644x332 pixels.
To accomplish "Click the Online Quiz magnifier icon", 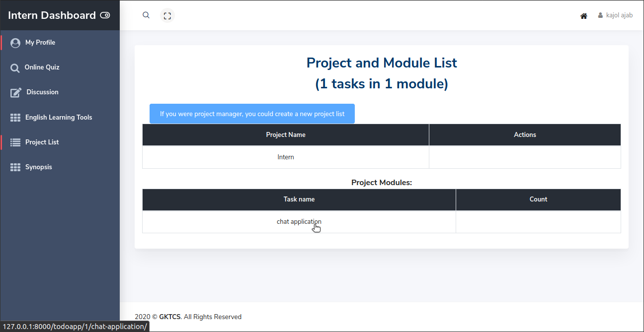I will (x=15, y=68).
